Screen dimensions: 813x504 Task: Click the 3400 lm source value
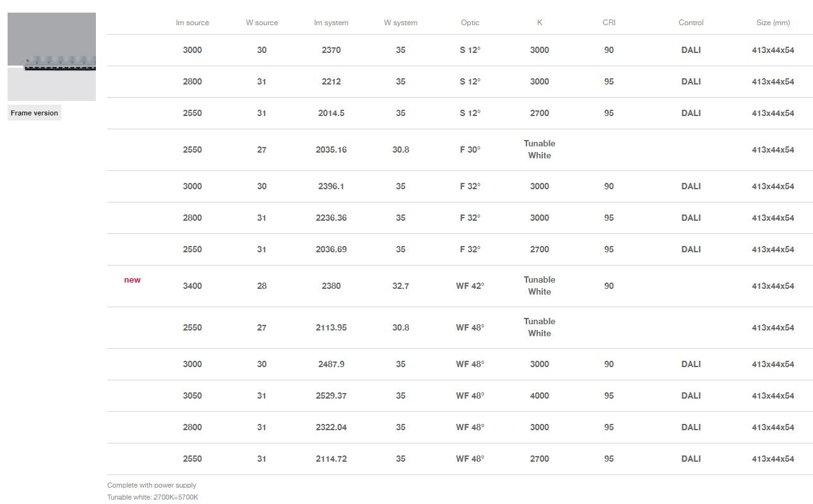click(193, 286)
